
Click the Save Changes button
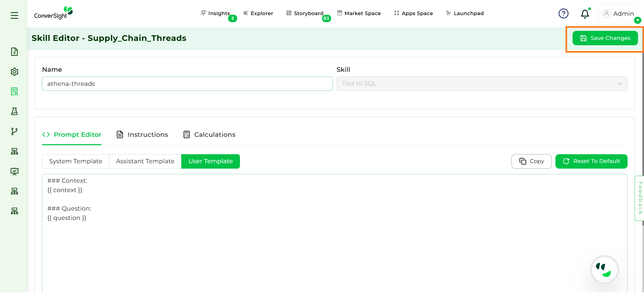(x=605, y=38)
